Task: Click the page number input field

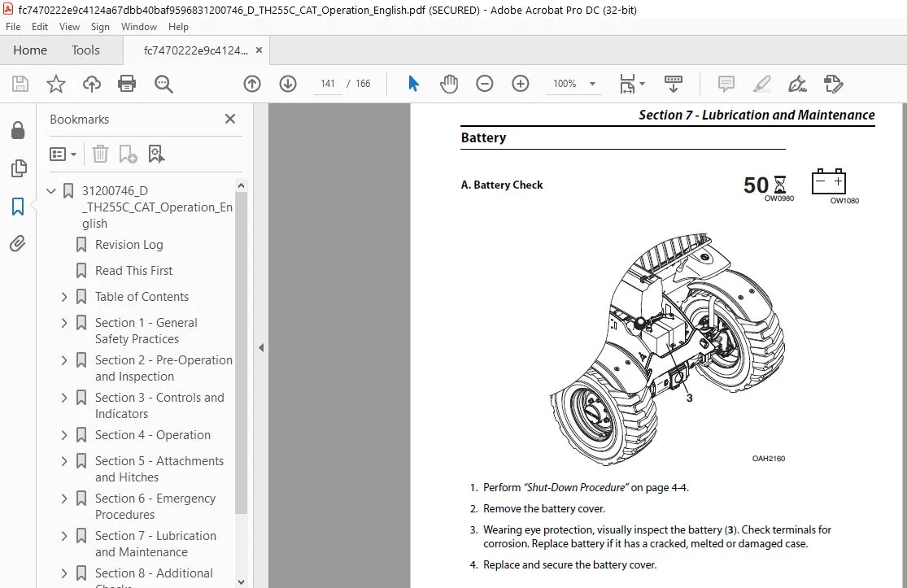Action: pos(328,84)
